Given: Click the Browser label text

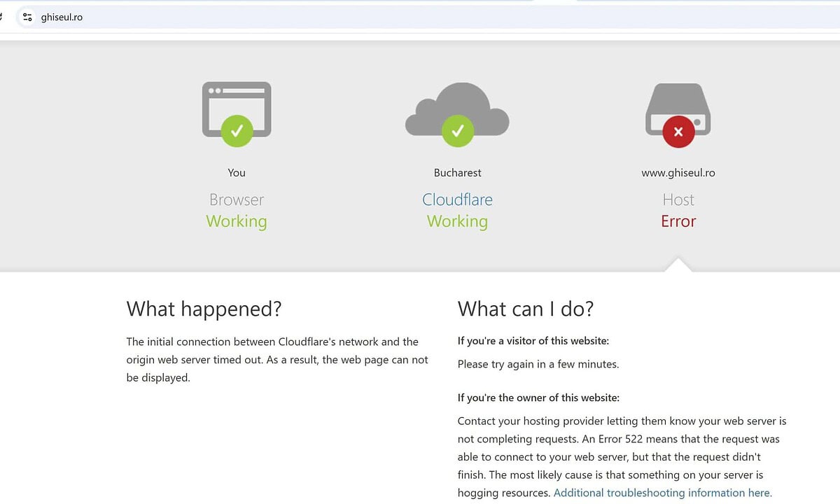Looking at the screenshot, I should 237,199.
